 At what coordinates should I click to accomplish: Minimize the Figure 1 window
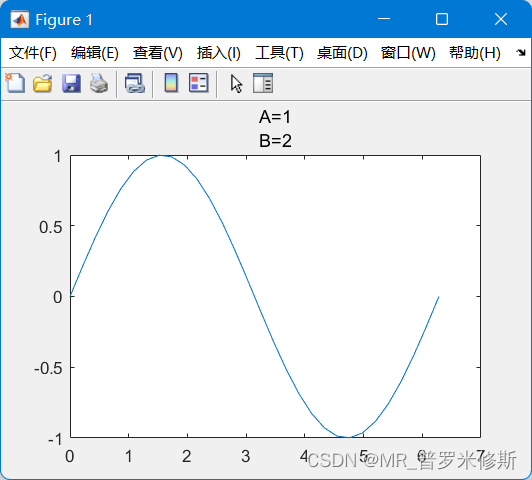[x=384, y=19]
